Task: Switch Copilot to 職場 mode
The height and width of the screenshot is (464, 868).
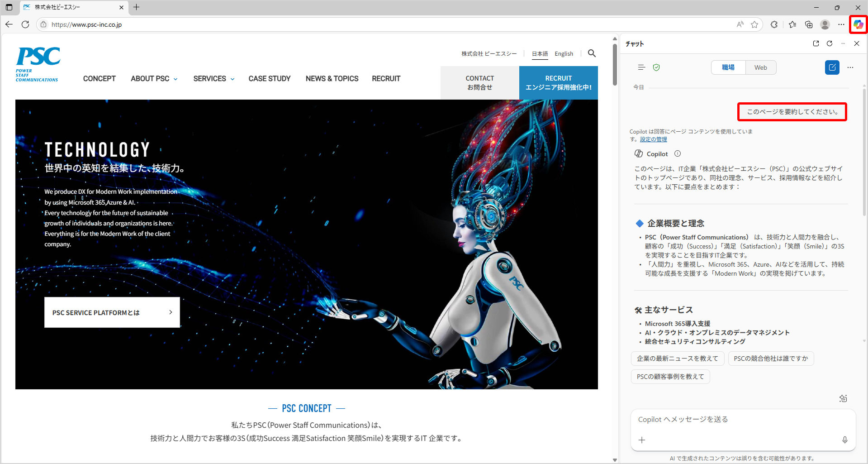Action: (x=728, y=67)
